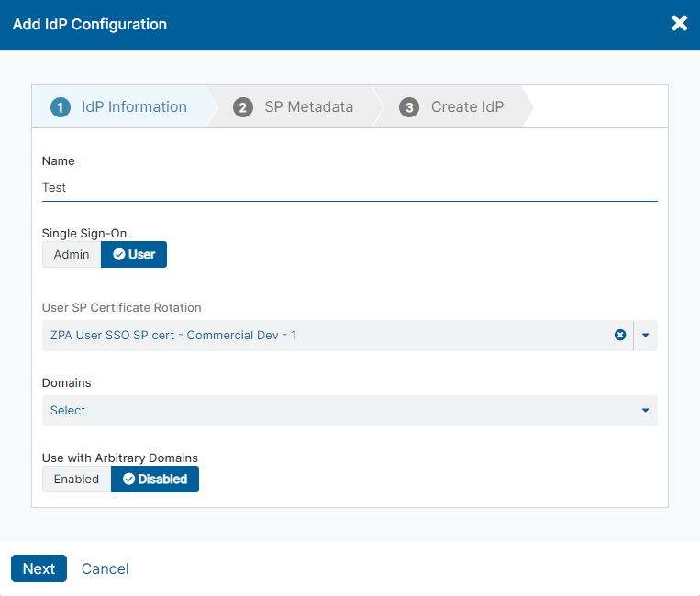Click the Cancel link
This screenshot has height=596, width=700.
coord(105,569)
